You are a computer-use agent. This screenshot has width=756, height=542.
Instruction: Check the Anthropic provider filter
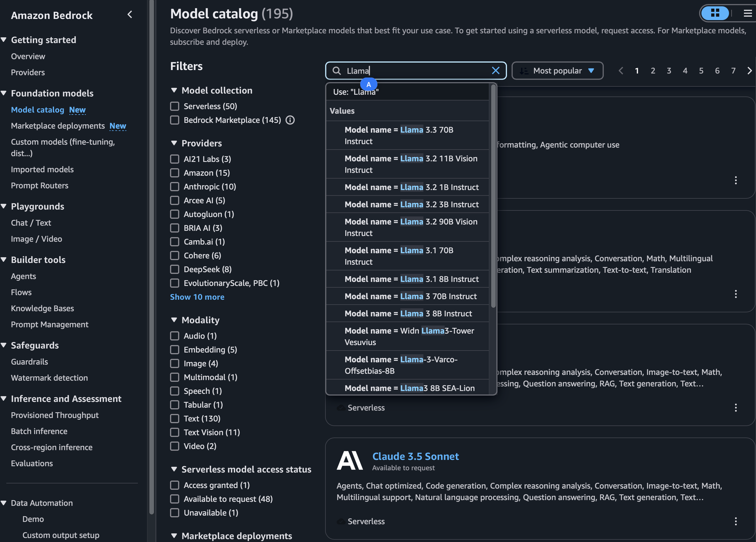[x=175, y=187]
